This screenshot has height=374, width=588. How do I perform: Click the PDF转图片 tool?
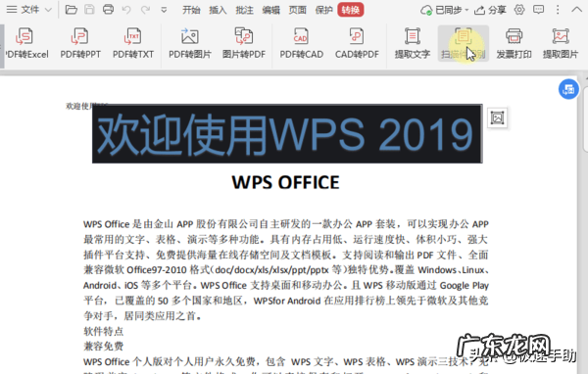pyautogui.click(x=190, y=43)
